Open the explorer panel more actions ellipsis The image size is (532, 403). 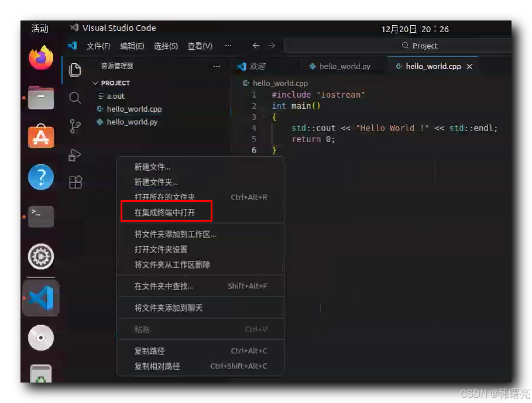click(x=217, y=67)
